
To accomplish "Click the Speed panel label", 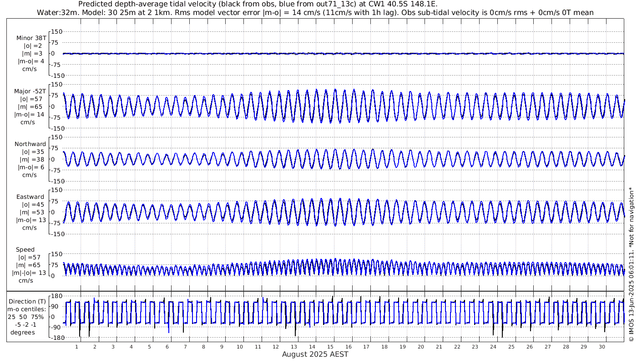I will 25,250.
